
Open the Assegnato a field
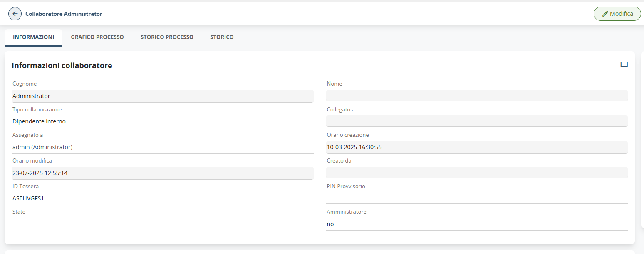pyautogui.click(x=162, y=147)
